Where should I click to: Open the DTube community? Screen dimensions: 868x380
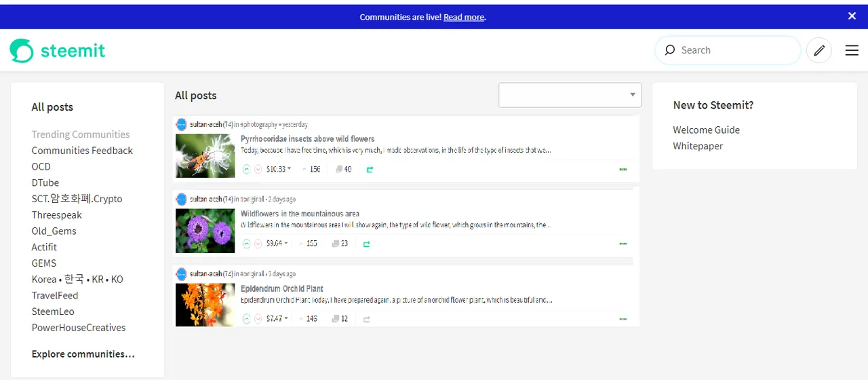click(45, 183)
